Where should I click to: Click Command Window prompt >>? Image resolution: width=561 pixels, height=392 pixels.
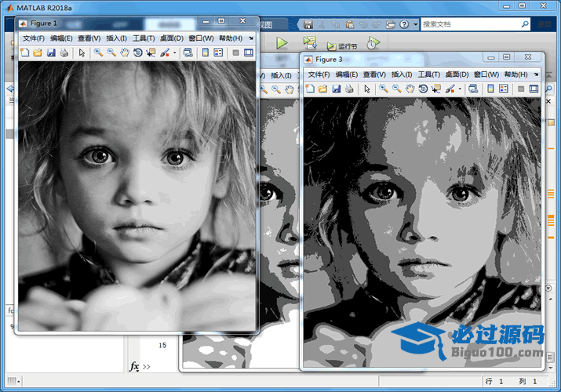[x=147, y=367]
